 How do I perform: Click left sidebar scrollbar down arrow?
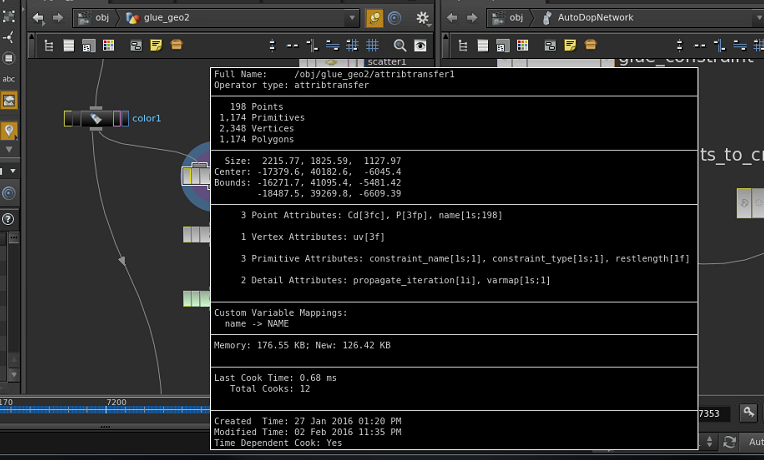pos(14,374)
